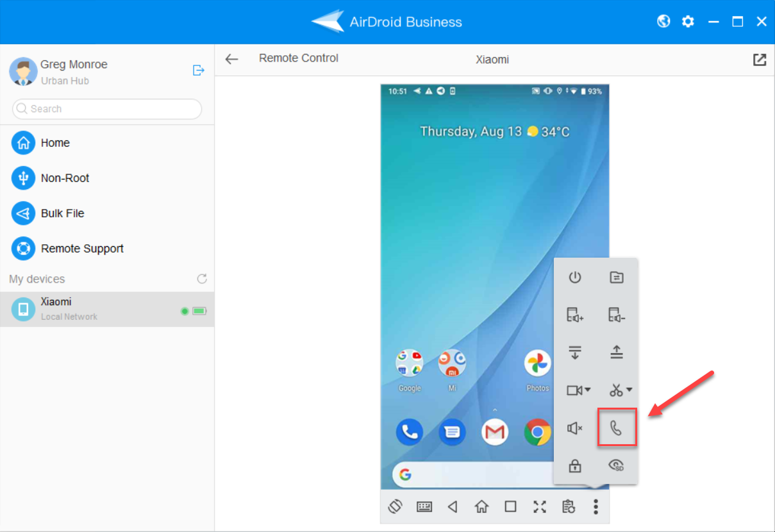Viewport: 775px width, 532px height.
Task: Open the clipboard icon in bottom toolbar
Action: 568,507
